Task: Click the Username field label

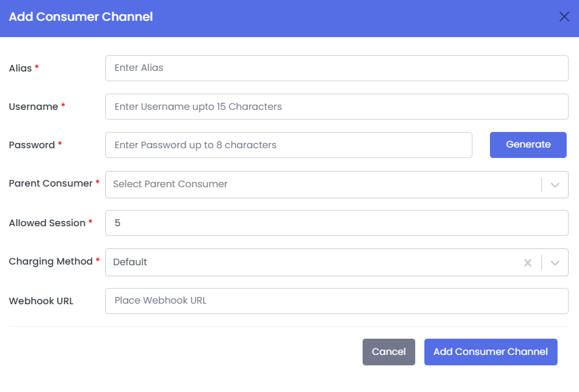Action: (x=33, y=107)
